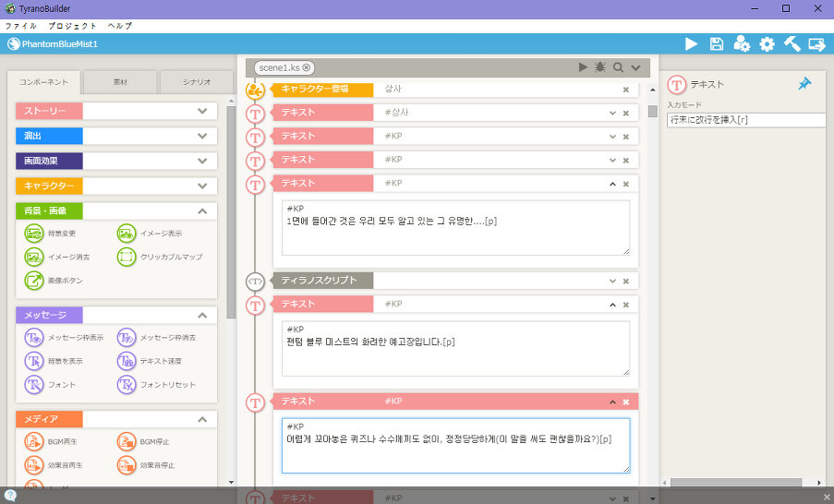Switch to the シナリオ tab
Screen dimensions: 834x504
point(197,82)
